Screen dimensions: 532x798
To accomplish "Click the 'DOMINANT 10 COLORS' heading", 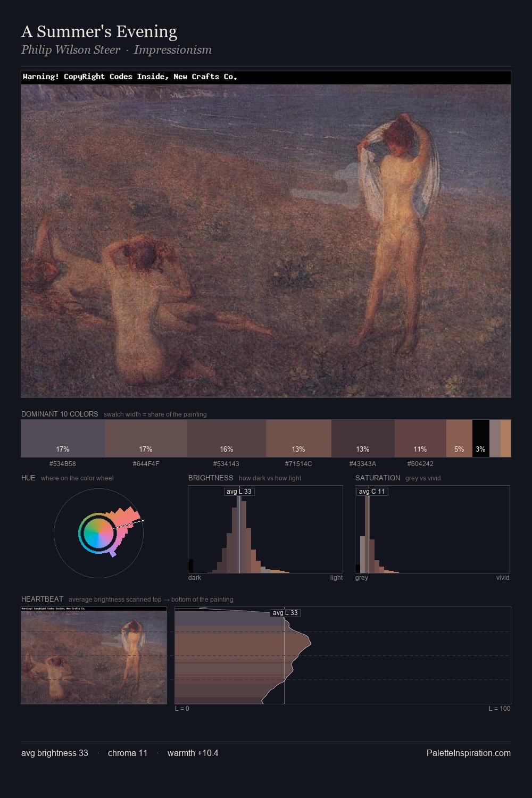I will pyautogui.click(x=60, y=414).
